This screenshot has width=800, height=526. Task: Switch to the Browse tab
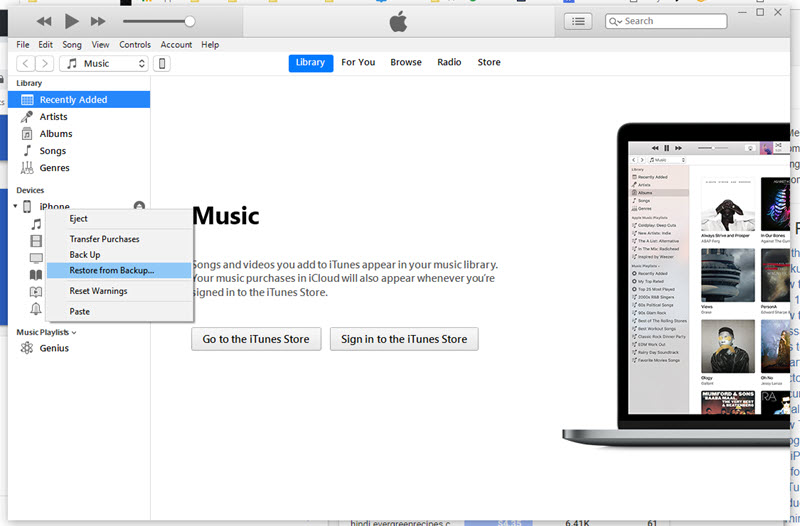pyautogui.click(x=406, y=62)
